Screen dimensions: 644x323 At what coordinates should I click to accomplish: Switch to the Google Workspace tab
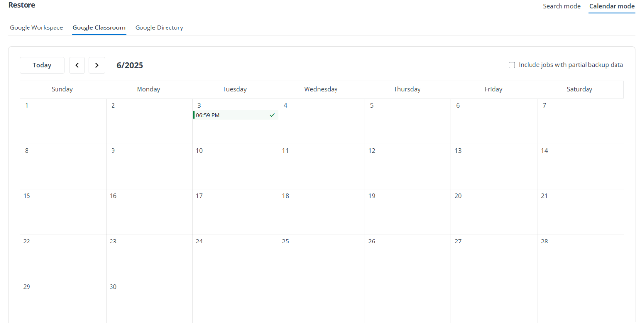click(36, 27)
